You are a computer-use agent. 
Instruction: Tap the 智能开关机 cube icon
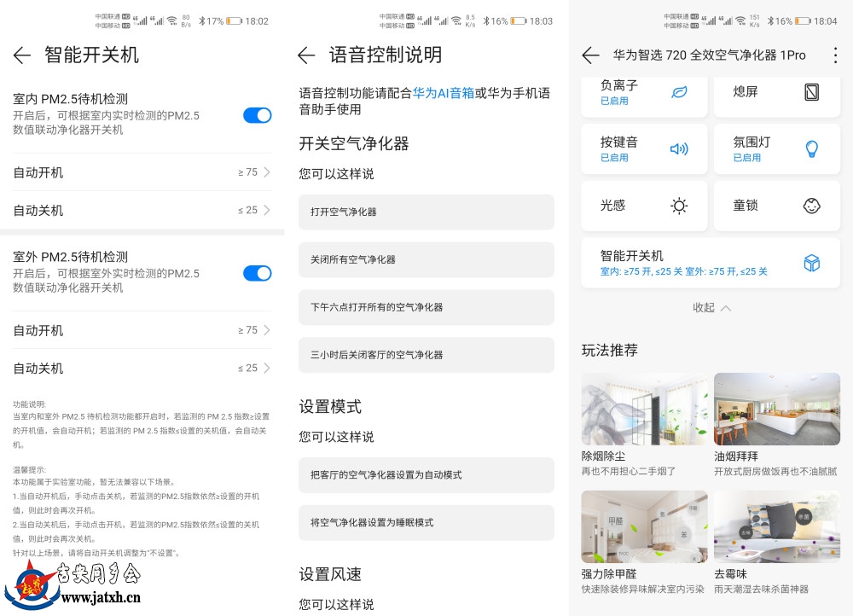tap(812, 263)
